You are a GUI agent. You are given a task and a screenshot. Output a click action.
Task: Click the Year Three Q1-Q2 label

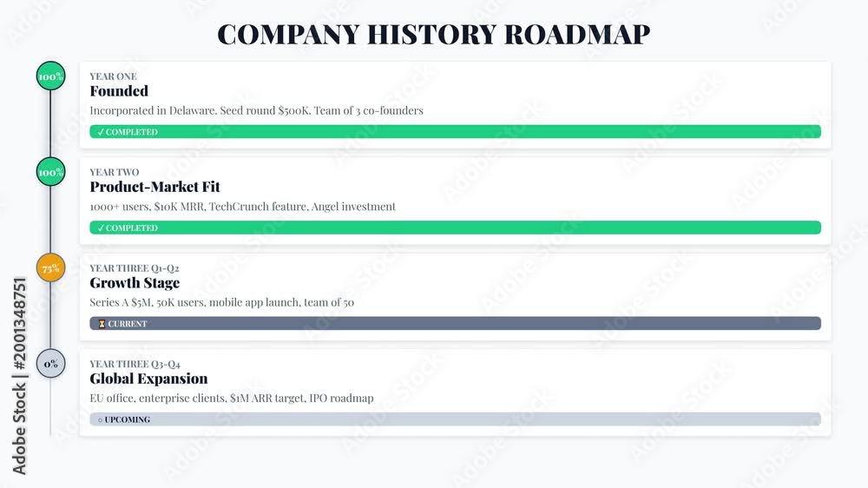tap(135, 268)
